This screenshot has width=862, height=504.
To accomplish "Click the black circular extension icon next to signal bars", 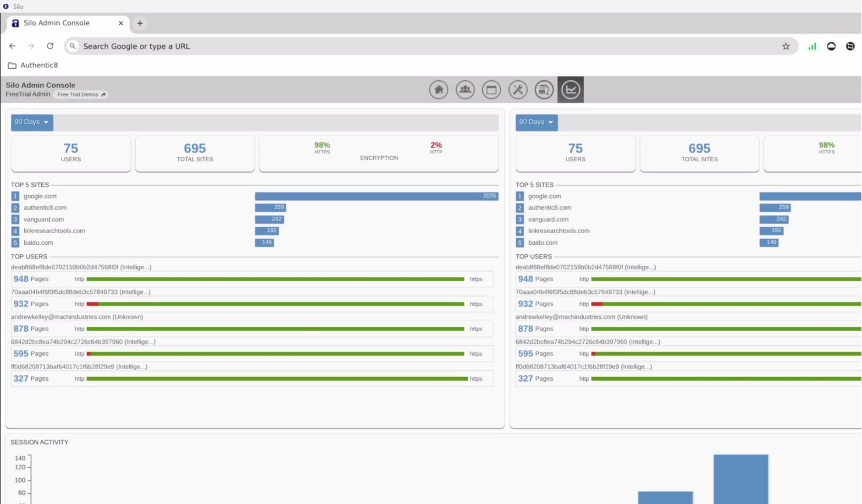I will [x=831, y=46].
